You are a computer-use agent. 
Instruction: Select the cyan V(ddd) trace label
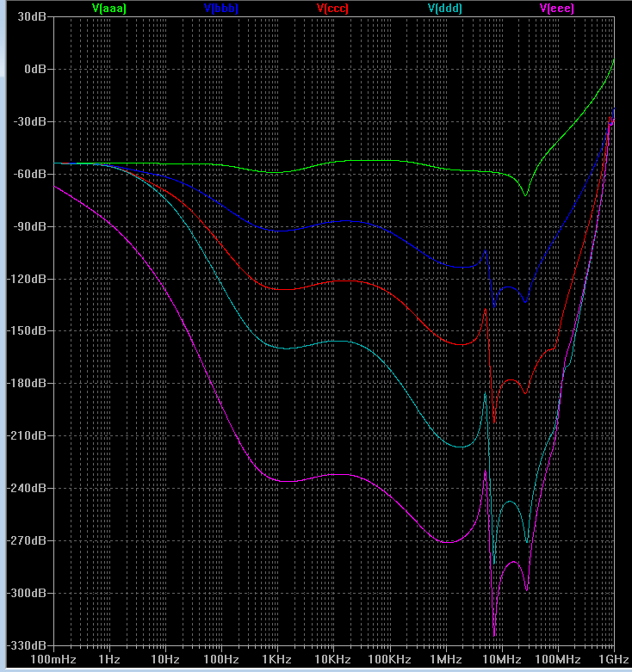[445, 8]
